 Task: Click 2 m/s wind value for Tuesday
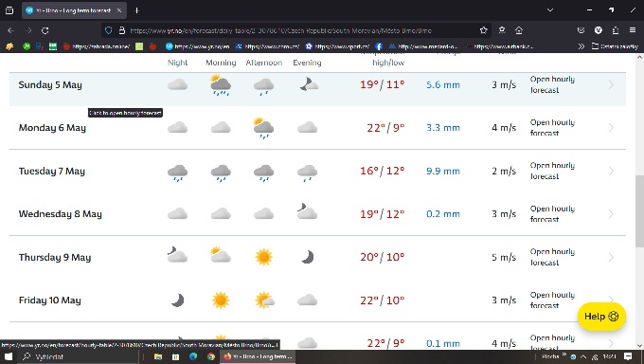tap(504, 172)
